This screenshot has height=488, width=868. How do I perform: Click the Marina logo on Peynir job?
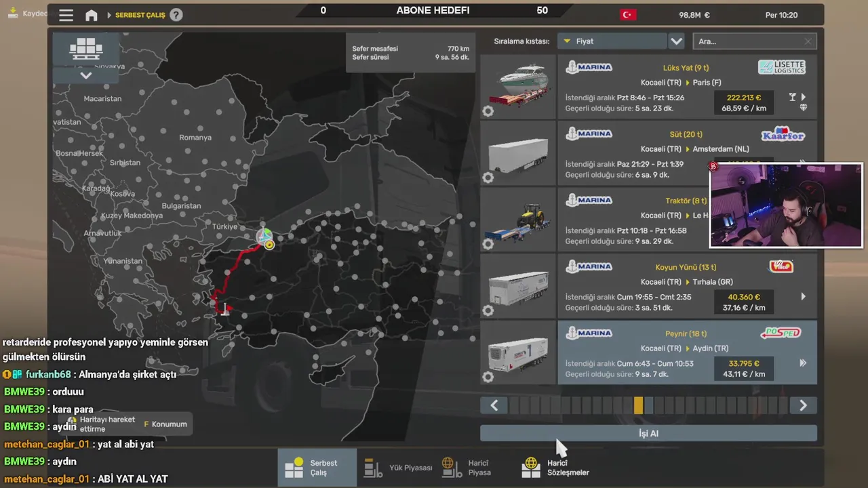click(589, 333)
